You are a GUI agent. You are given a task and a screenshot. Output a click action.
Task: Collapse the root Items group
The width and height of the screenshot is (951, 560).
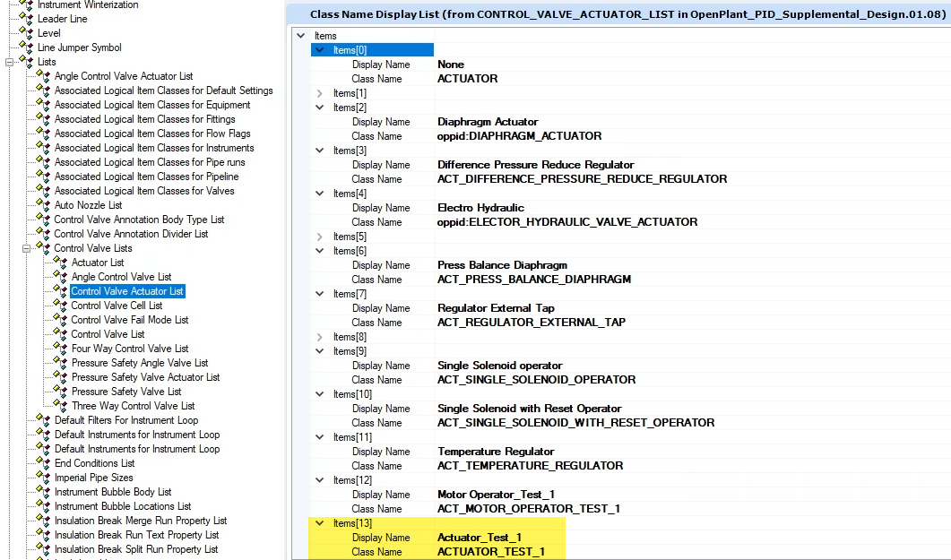coord(300,36)
